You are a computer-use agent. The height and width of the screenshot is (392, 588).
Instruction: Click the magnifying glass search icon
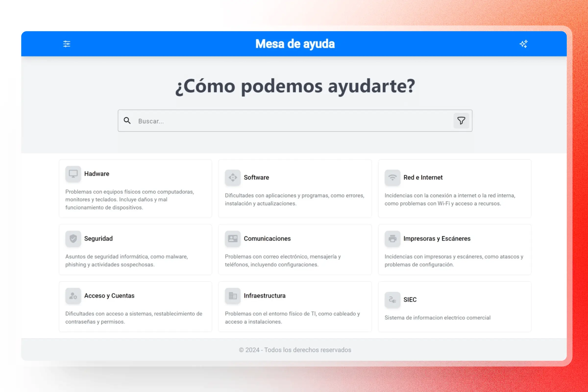click(x=127, y=121)
